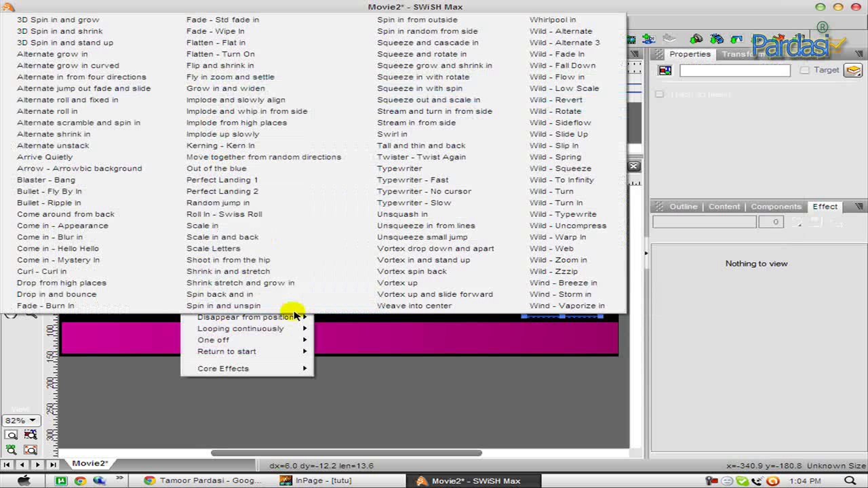Choose 3D Spin in and grow effect

(58, 20)
